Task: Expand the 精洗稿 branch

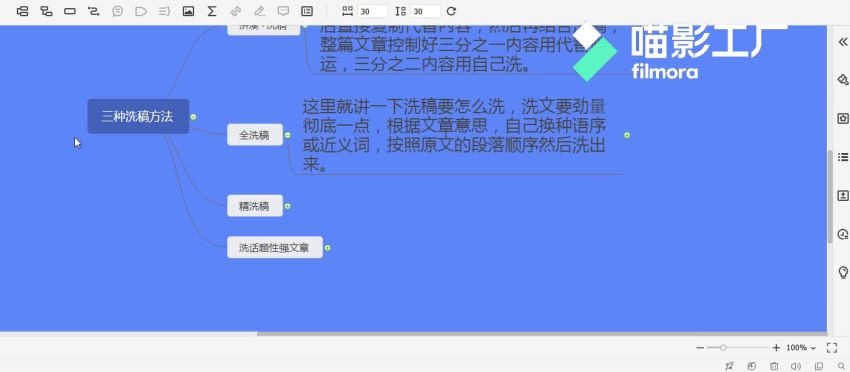Action: 287,206
